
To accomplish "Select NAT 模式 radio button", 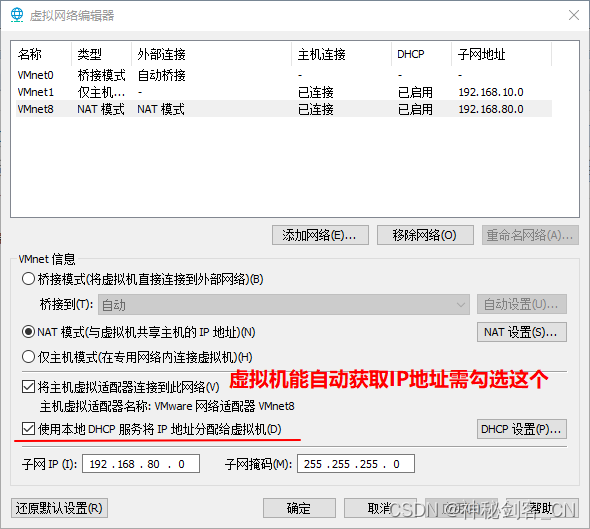I will [x=29, y=332].
